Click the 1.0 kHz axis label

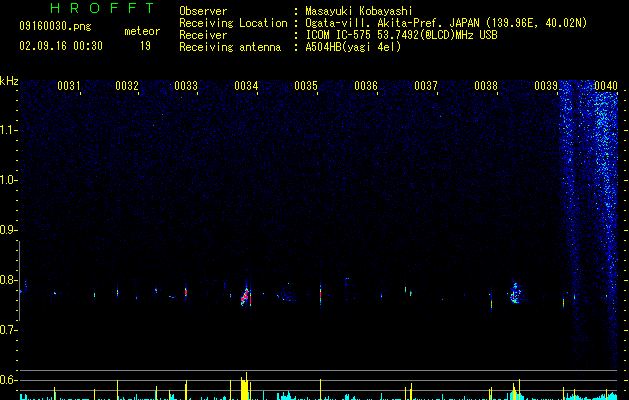coord(8,180)
